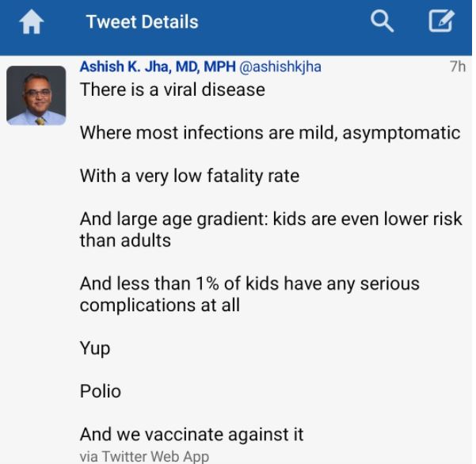Click the line "There is a viral disease"

[172, 89]
